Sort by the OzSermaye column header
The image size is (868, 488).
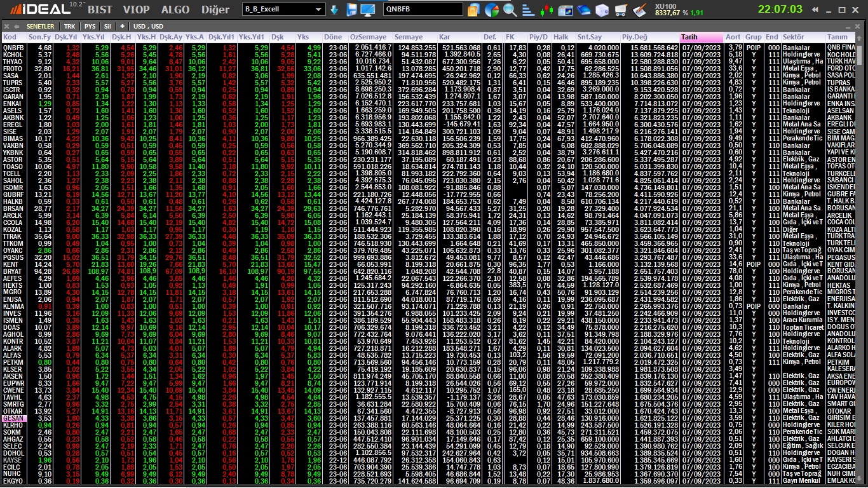click(371, 37)
